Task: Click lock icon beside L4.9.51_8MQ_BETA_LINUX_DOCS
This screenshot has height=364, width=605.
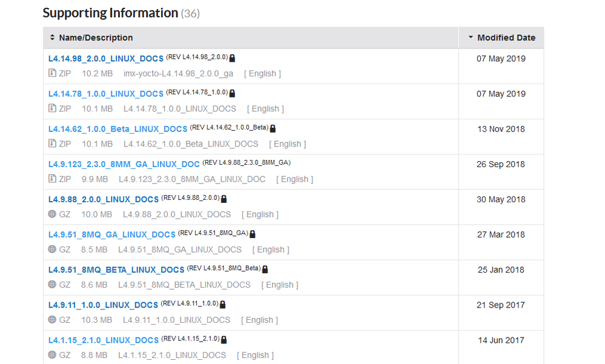Action: [x=265, y=269]
